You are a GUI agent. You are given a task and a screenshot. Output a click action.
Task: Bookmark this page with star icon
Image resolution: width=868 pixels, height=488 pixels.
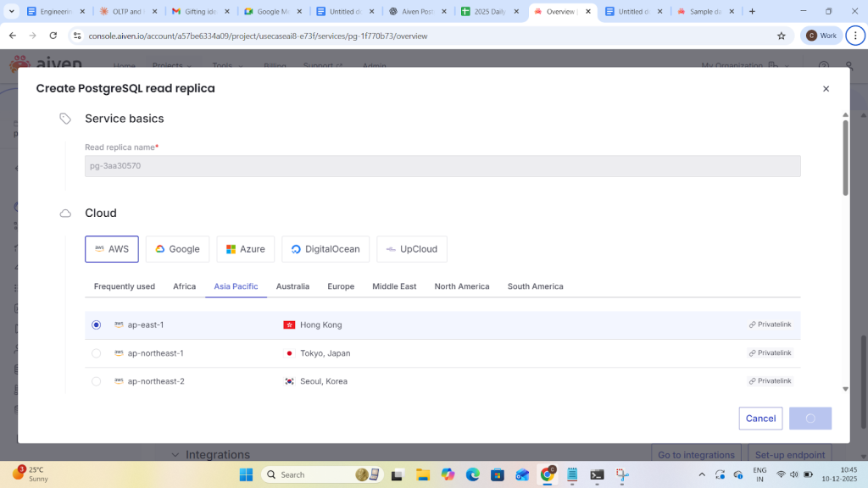(x=781, y=36)
